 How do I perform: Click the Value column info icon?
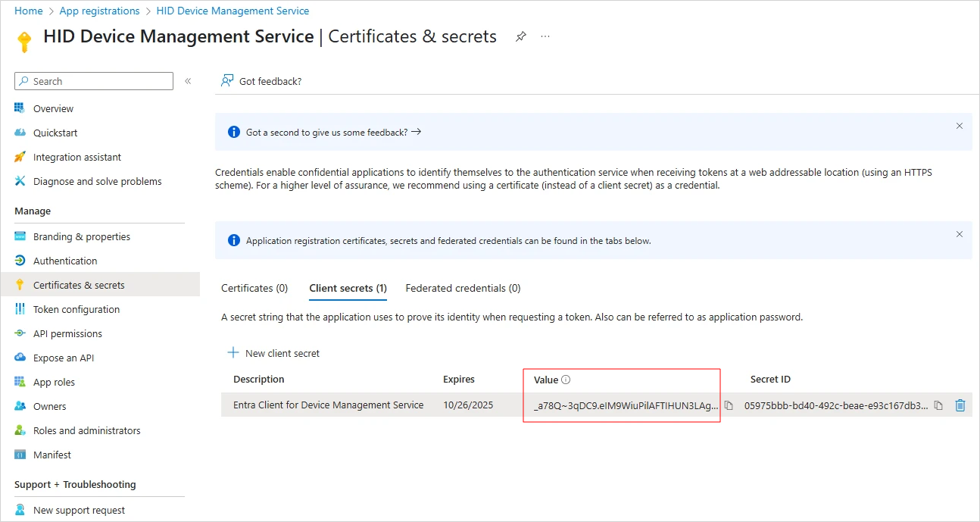click(566, 380)
